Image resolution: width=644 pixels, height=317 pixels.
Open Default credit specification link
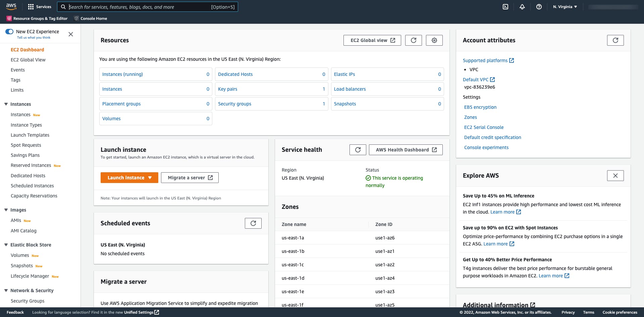pyautogui.click(x=492, y=137)
